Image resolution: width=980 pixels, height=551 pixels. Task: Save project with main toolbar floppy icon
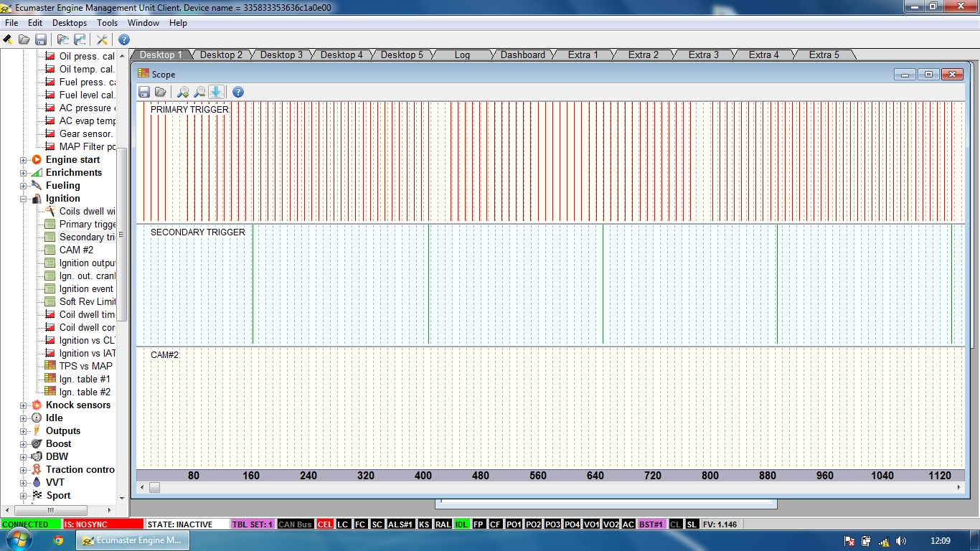click(x=41, y=39)
